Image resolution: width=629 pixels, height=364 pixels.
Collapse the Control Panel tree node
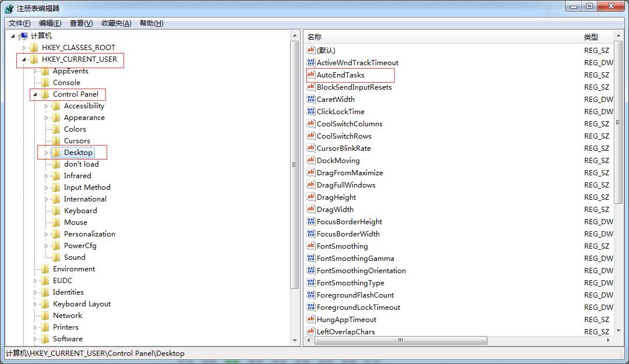(x=35, y=94)
